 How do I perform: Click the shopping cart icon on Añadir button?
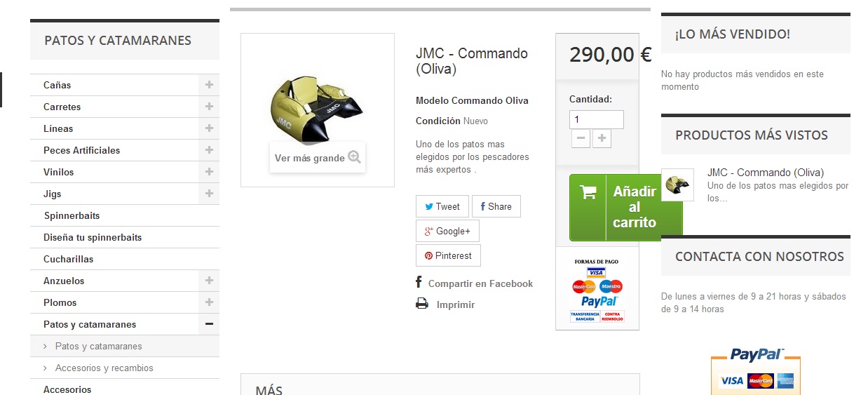click(x=588, y=192)
